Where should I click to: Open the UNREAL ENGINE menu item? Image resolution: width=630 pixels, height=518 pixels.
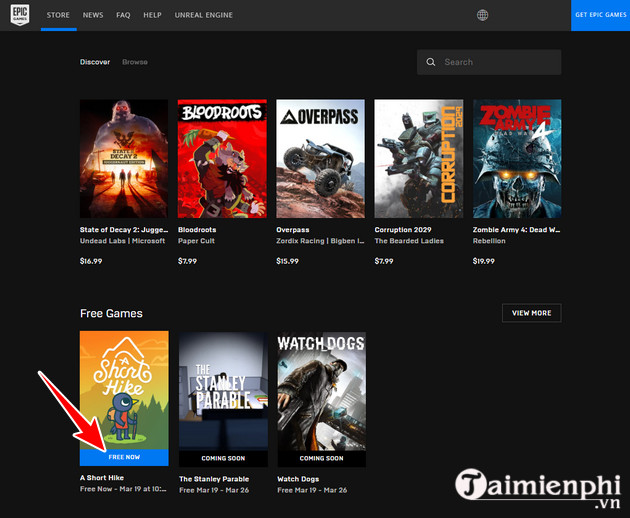coord(203,15)
